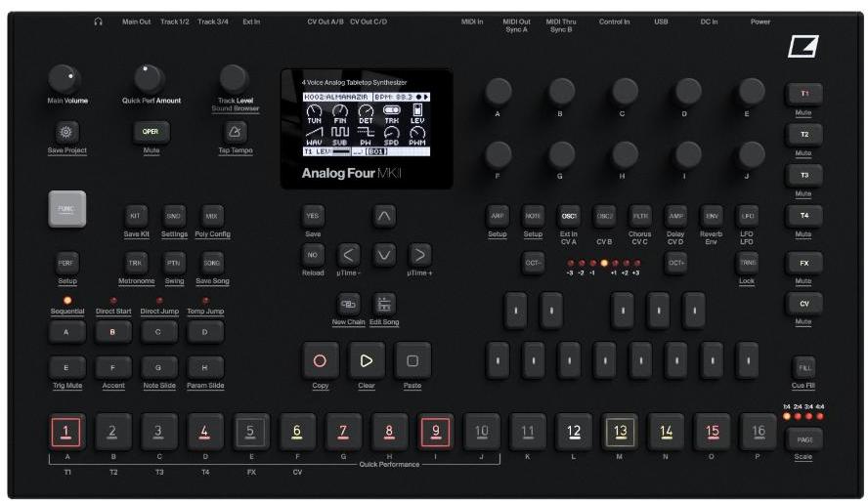This screenshot has width=868, height=501.
Task: Select the NOTE parameter page
Action: tap(533, 216)
